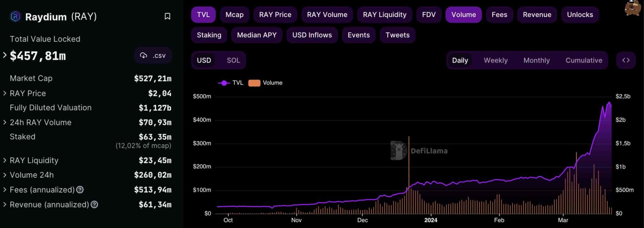Expand the RAY Price details row
Viewport: 644px width, 228px height.
5,93
